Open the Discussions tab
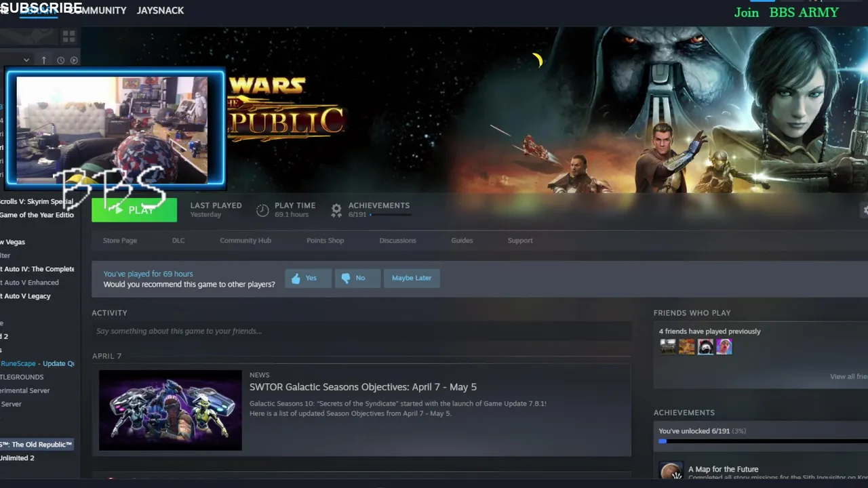Viewport: 868px width, 488px height. [397, 241]
